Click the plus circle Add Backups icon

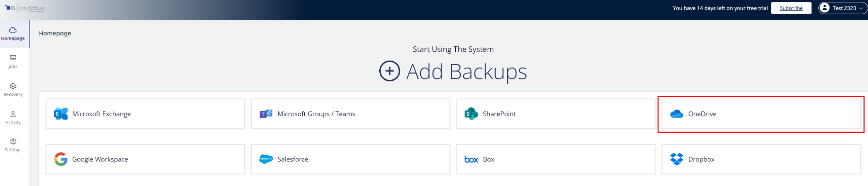click(389, 71)
